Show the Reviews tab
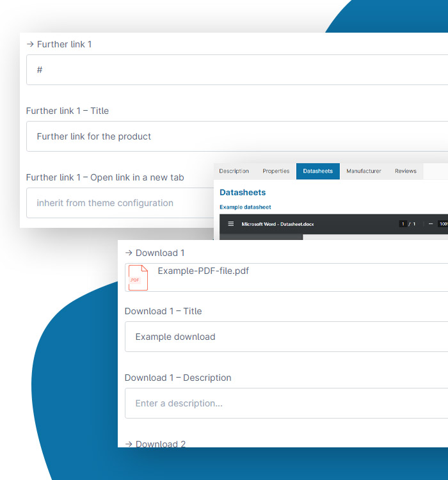 click(406, 171)
